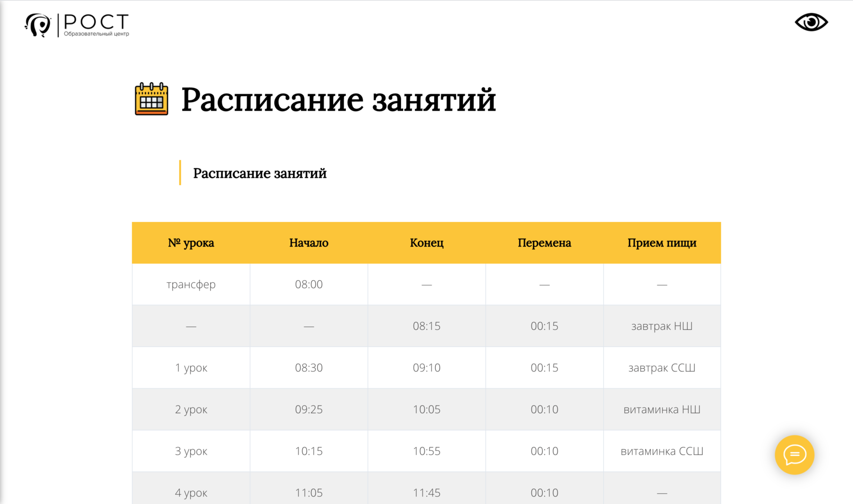Click the 'Перемена' column header
The image size is (853, 504).
(544, 243)
